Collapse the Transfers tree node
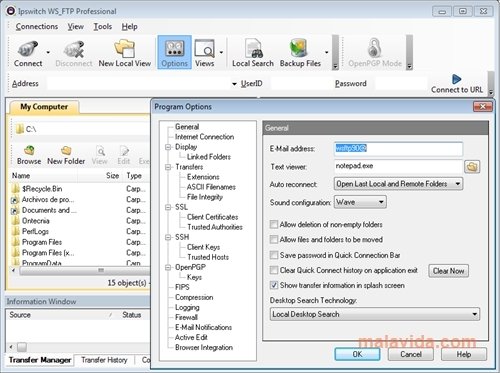Image resolution: width=500 pixels, height=373 pixels. click(168, 167)
